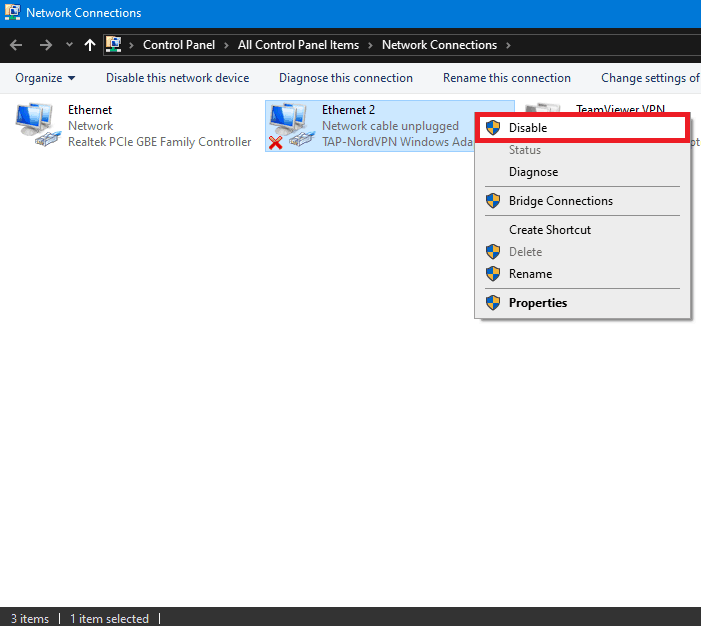
Task: Open All Control Panel Items breadcrumb
Action: [297, 45]
